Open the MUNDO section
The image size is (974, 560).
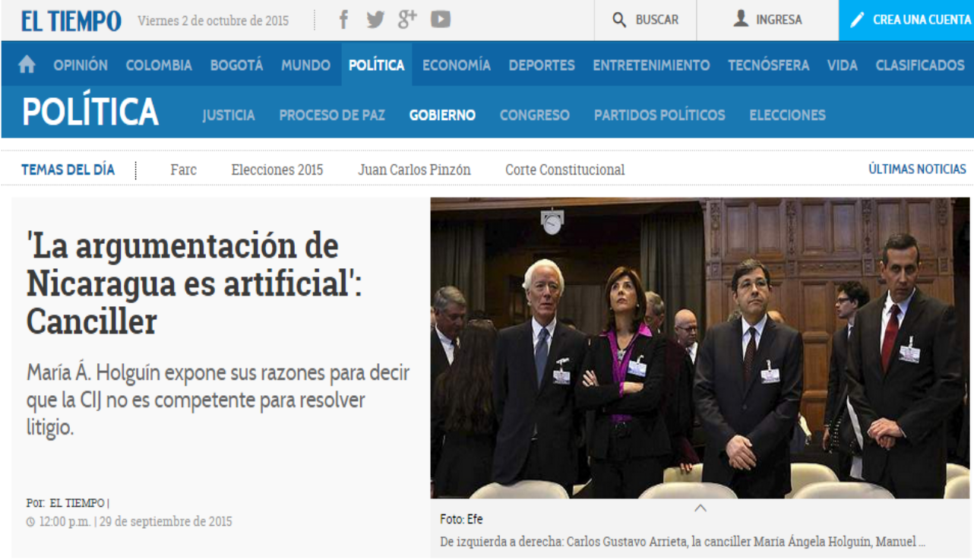click(x=305, y=65)
